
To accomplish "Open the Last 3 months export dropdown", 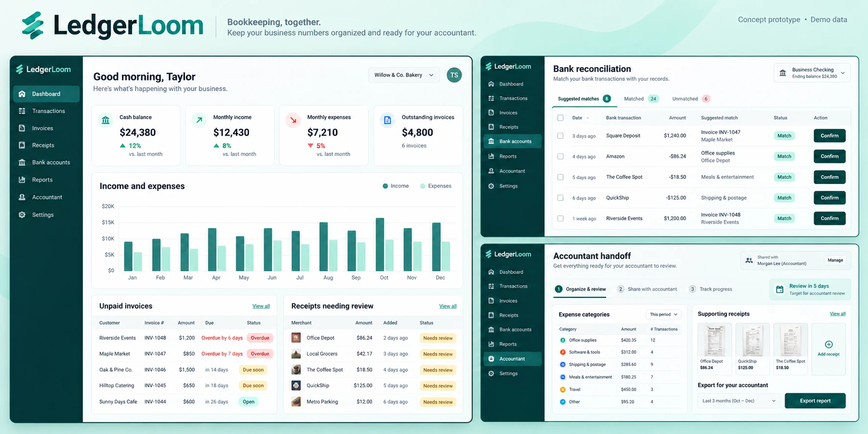I will [739, 401].
